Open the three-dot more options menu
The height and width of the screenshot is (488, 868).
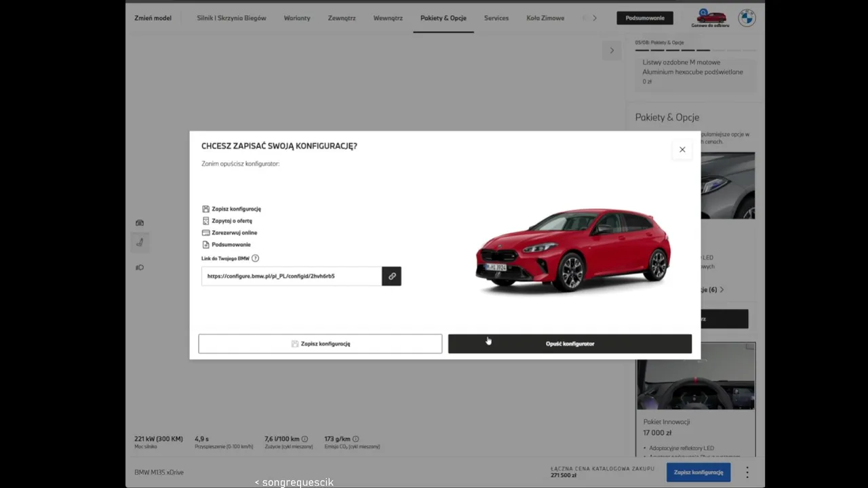pyautogui.click(x=747, y=472)
